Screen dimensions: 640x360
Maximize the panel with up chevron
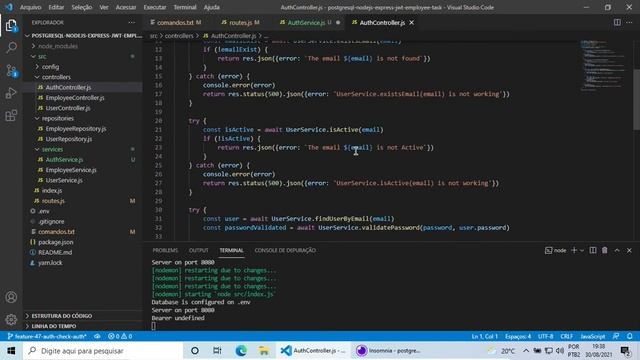pyautogui.click(x=617, y=250)
